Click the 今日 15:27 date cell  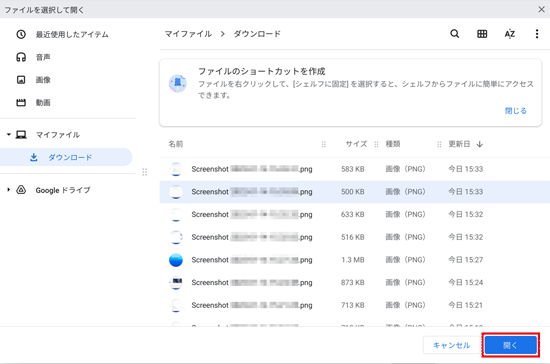[x=465, y=260]
